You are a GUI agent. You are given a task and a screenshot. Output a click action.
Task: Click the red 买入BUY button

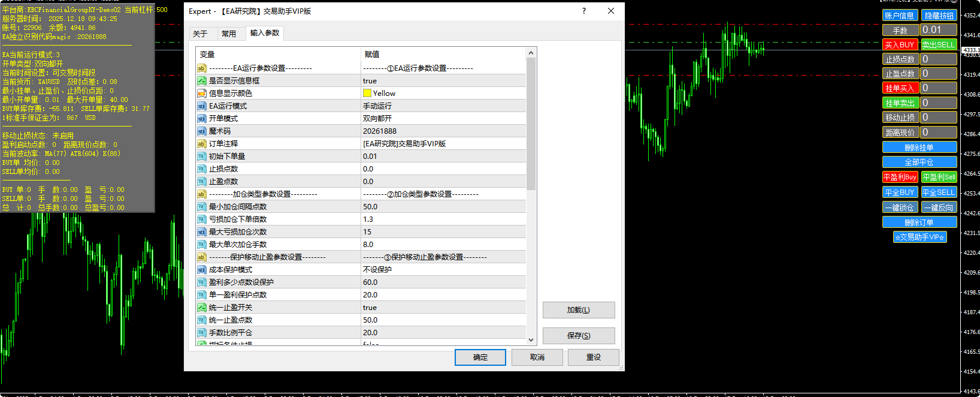900,45
